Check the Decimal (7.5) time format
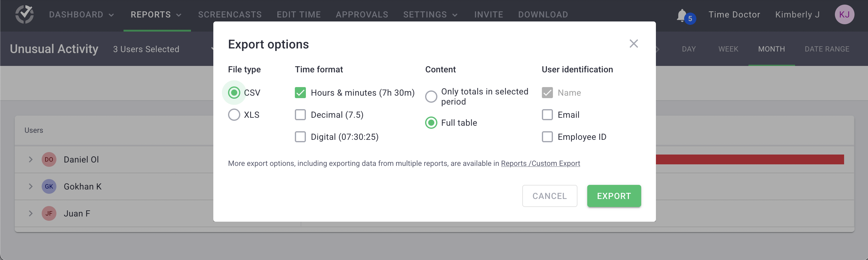 300,115
